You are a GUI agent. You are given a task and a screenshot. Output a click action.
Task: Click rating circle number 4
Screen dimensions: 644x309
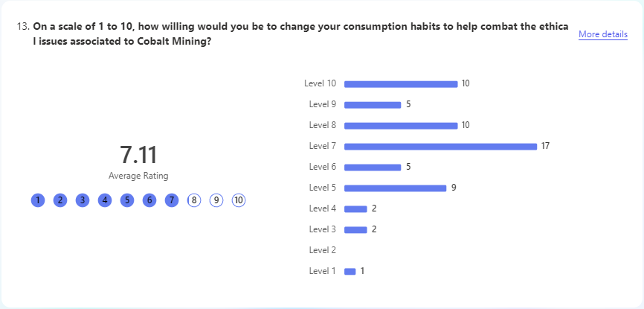pos(105,200)
